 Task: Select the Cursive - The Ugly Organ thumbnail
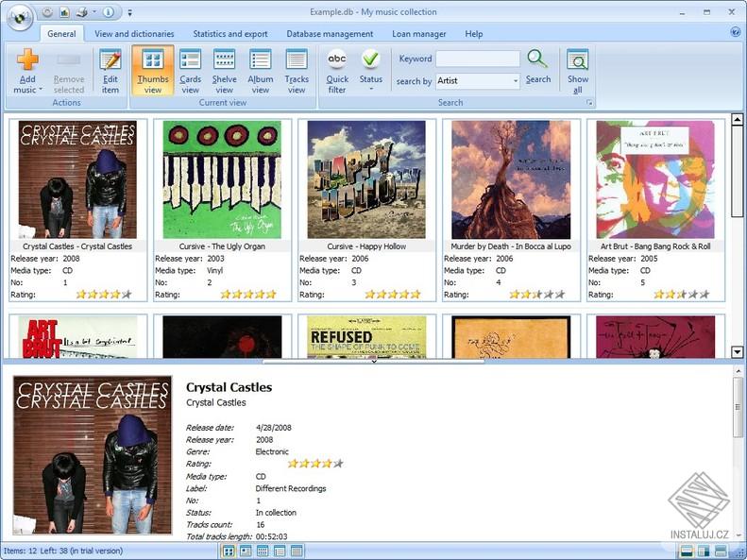click(222, 179)
